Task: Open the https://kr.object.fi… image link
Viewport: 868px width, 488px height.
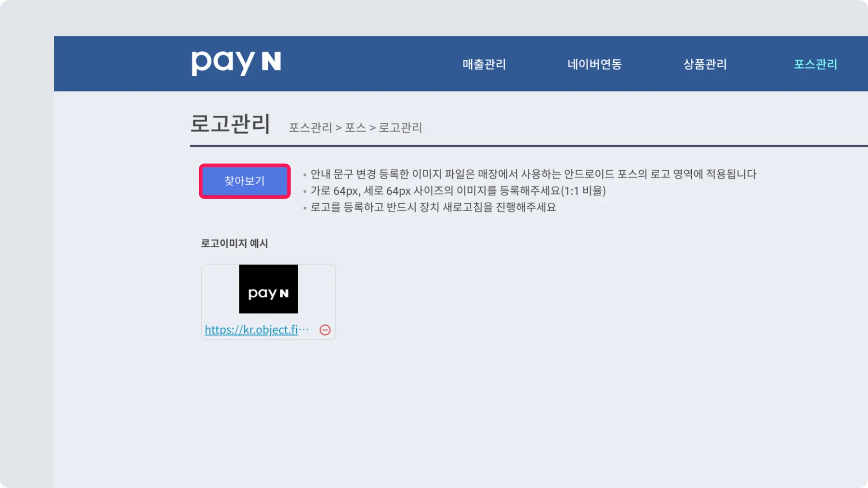Action: point(256,330)
